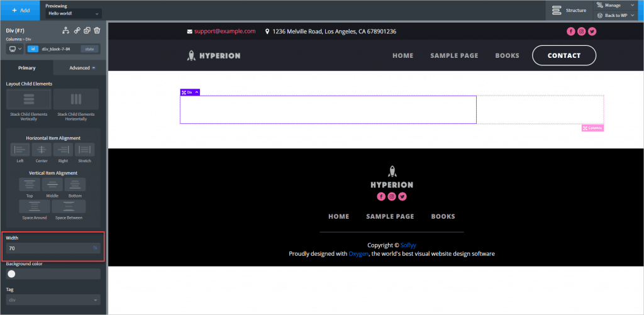The width and height of the screenshot is (644, 315).
Task: Click the duplicate element icon
Action: coord(87,30)
